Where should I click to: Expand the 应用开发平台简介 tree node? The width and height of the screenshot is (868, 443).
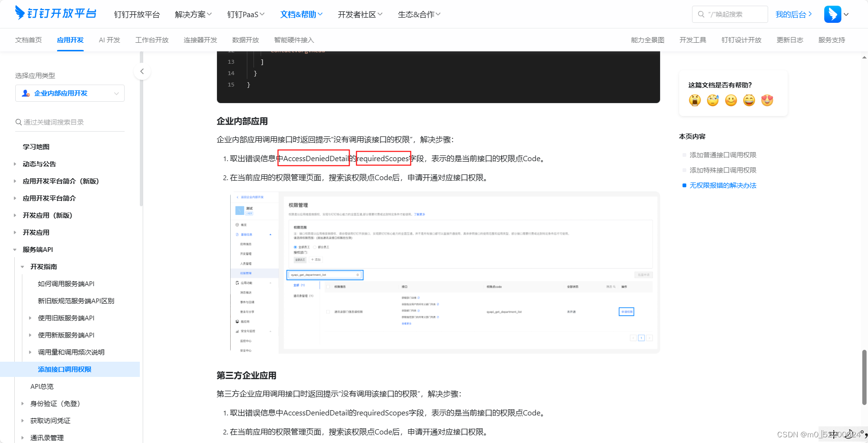[x=15, y=198]
